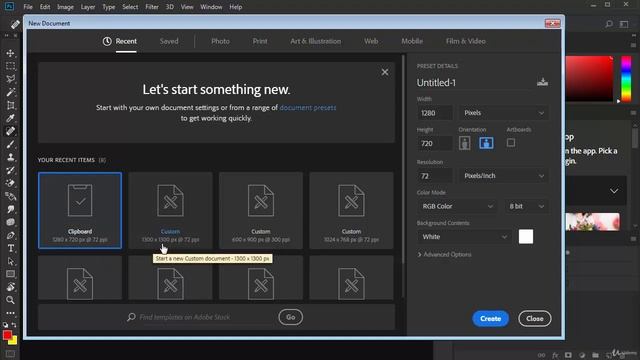Choose landscape orientation
This screenshot has height=360, width=640.
pyautogui.click(x=486, y=143)
